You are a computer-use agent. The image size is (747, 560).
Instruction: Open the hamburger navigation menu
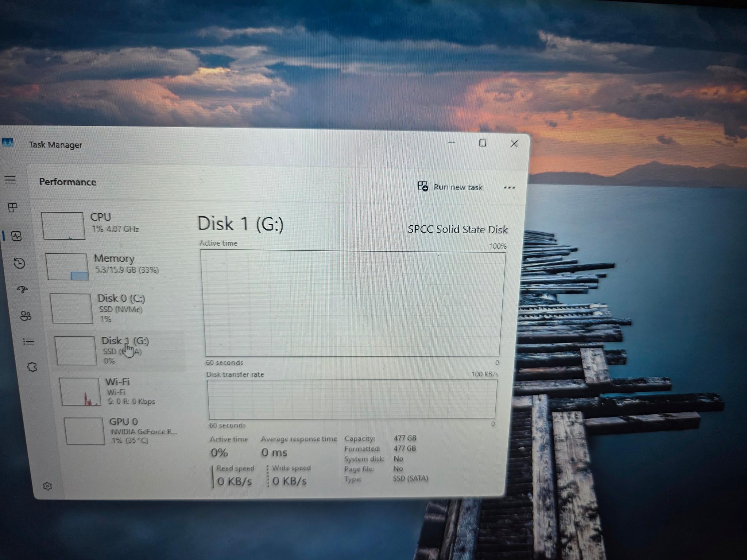click(10, 180)
